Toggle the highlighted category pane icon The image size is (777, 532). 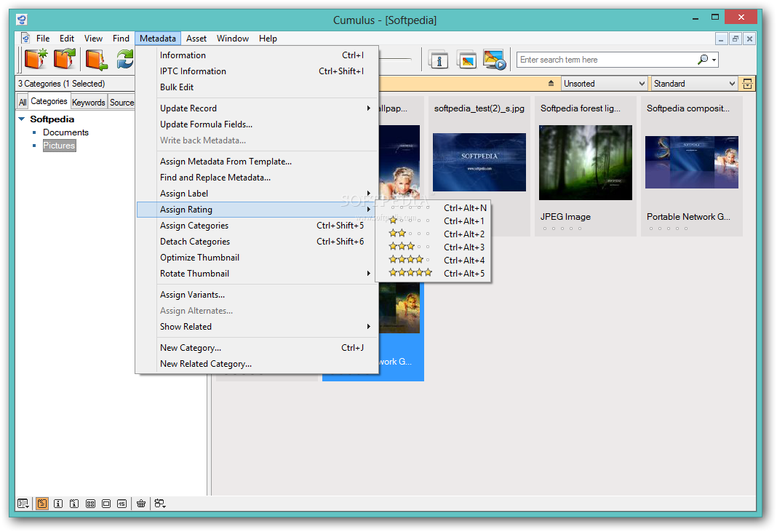tap(42, 504)
